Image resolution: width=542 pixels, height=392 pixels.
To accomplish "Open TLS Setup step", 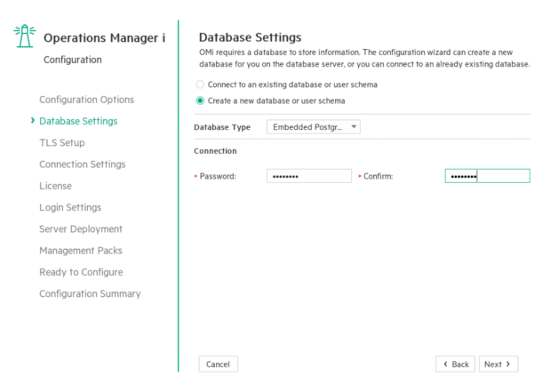I will [x=62, y=143].
